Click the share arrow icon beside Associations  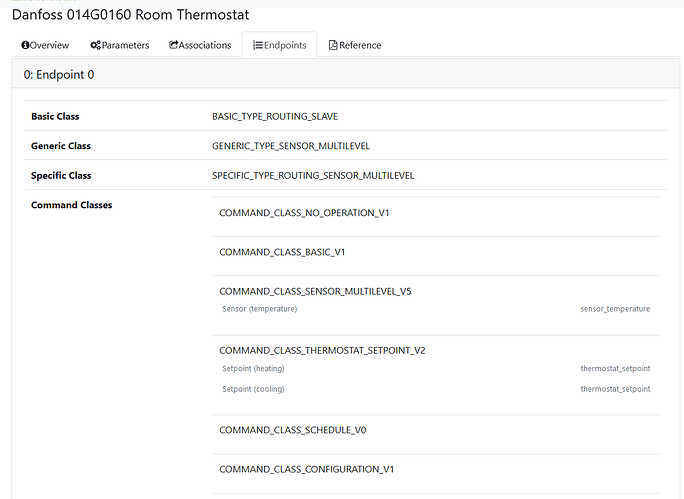[173, 45]
